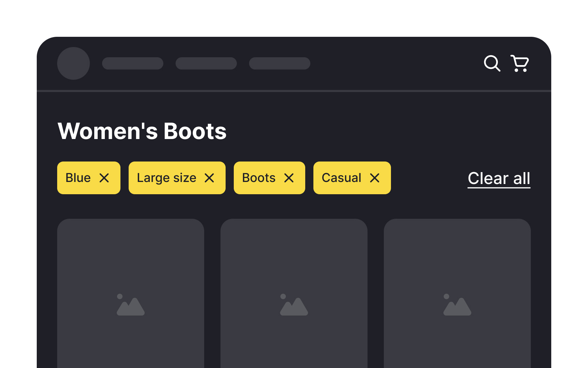Click the image placeholder icon on the rightmost product
This screenshot has width=588, height=368.
[458, 304]
